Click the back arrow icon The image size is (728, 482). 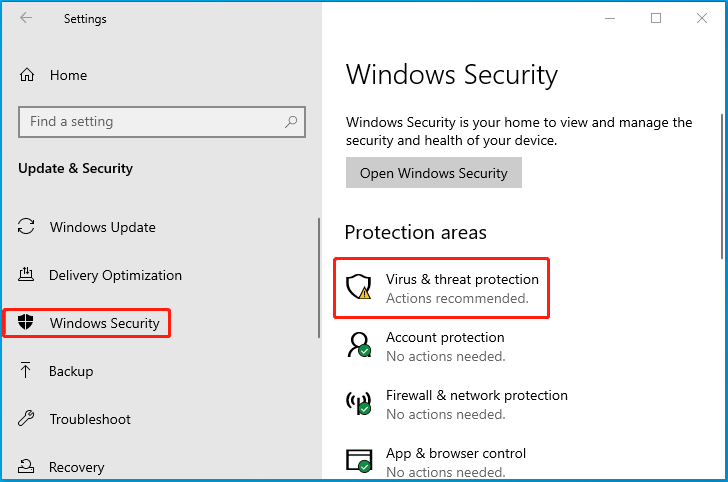tap(26, 18)
